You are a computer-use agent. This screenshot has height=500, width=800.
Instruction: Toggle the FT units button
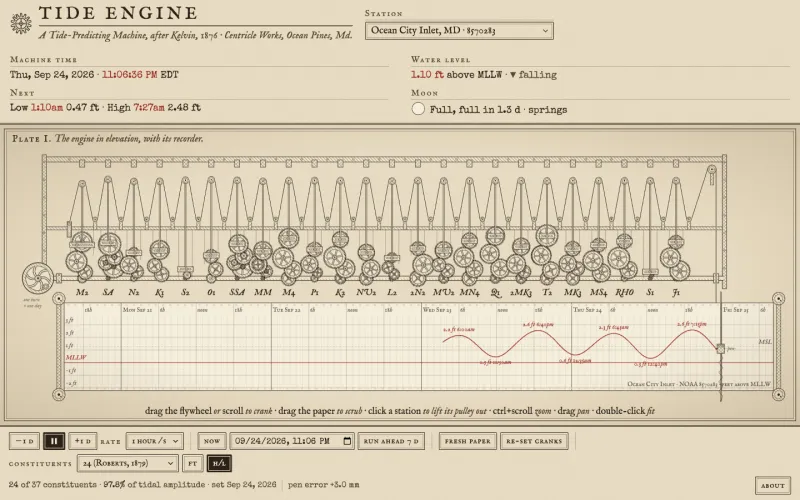(x=192, y=463)
